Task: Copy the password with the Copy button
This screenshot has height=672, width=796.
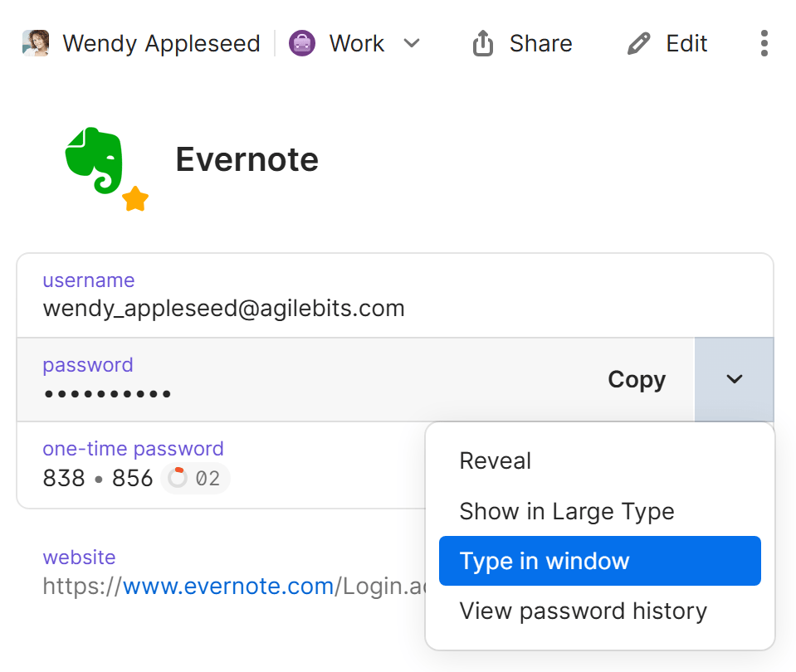Action: (x=637, y=380)
